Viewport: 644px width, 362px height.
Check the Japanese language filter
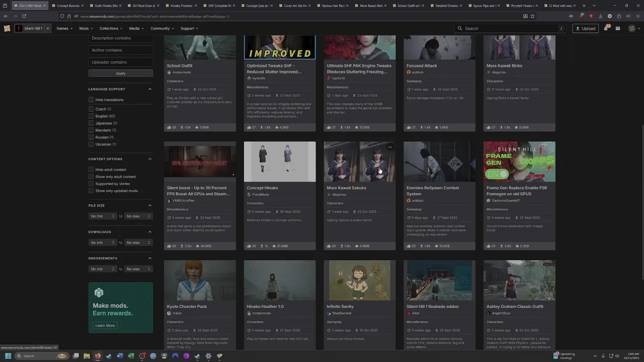pyautogui.click(x=91, y=123)
